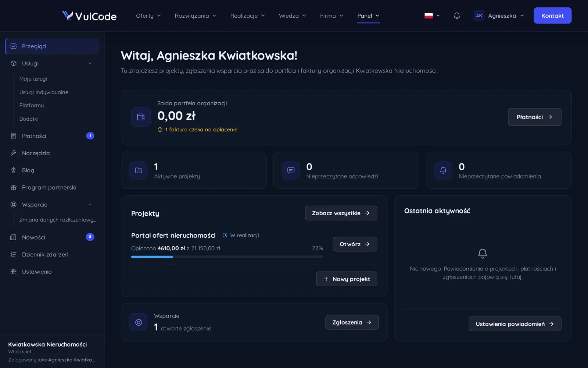Open Narzędzia in the sidebar
Image resolution: width=588 pixels, height=368 pixels.
(x=52, y=153)
